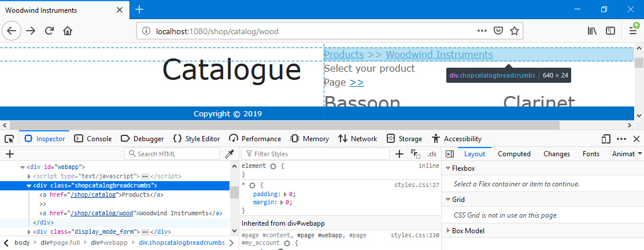The width and height of the screenshot is (644, 250).
Task: Open the Storage tab
Action: click(x=404, y=139)
